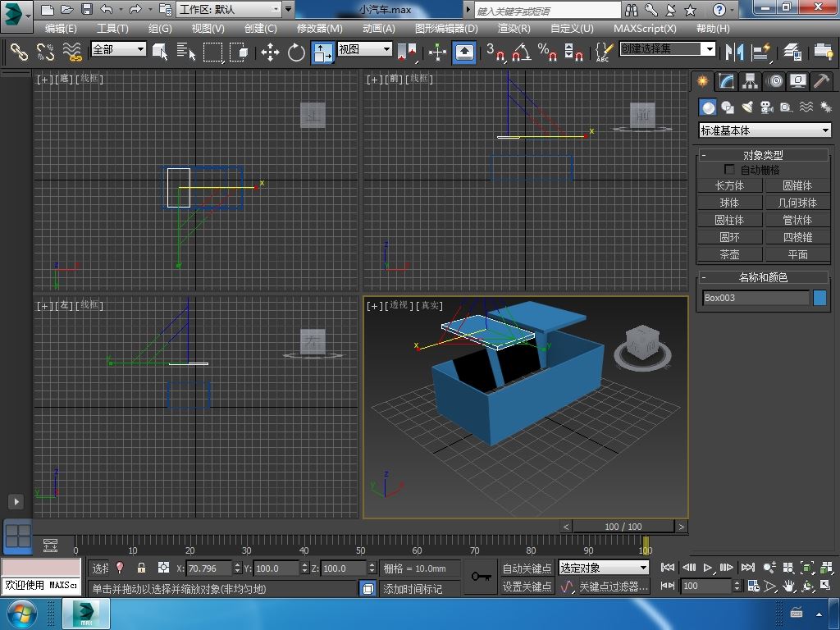Image resolution: width=840 pixels, height=630 pixels.
Task: Open the 选定对象 key filter dropdown
Action: [604, 568]
